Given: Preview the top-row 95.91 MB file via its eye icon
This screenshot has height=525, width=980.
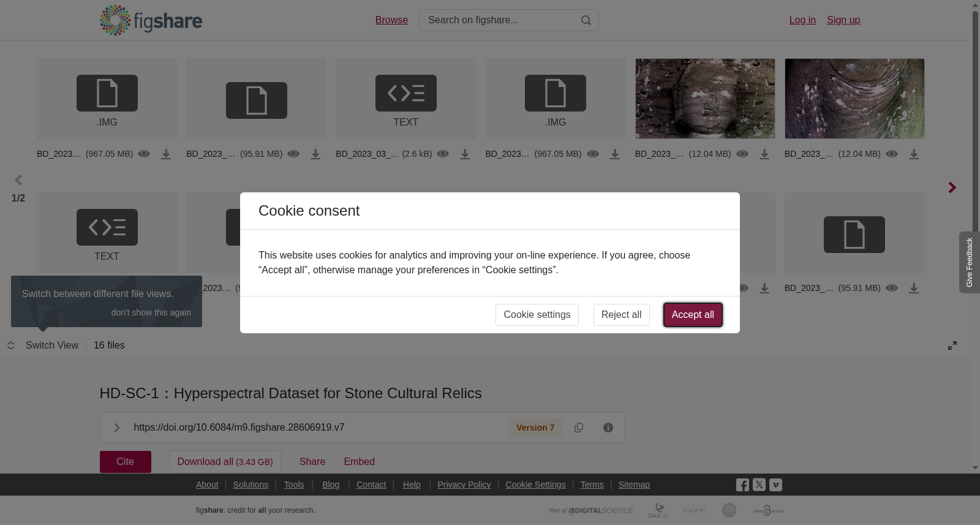Looking at the screenshot, I should click(293, 154).
